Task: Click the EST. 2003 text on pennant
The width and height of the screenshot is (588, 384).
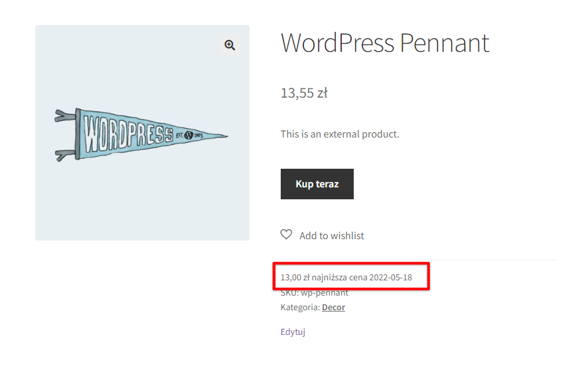Action: point(189,135)
